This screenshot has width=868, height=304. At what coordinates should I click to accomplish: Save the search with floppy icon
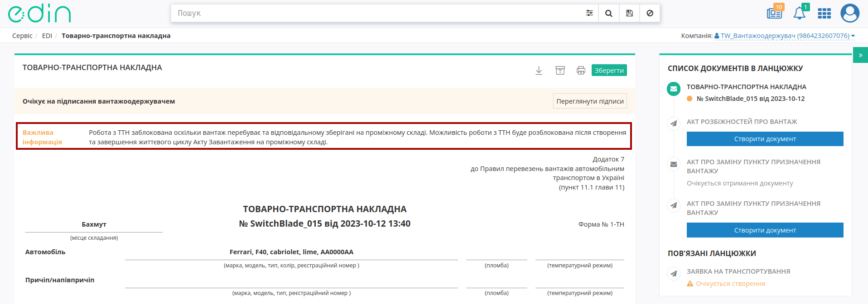coord(629,13)
